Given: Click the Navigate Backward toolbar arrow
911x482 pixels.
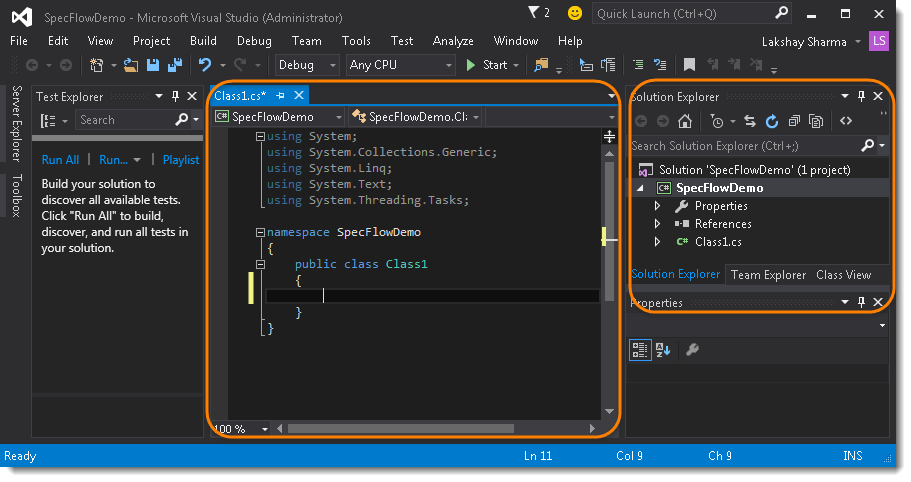Looking at the screenshot, I should coord(32,65).
